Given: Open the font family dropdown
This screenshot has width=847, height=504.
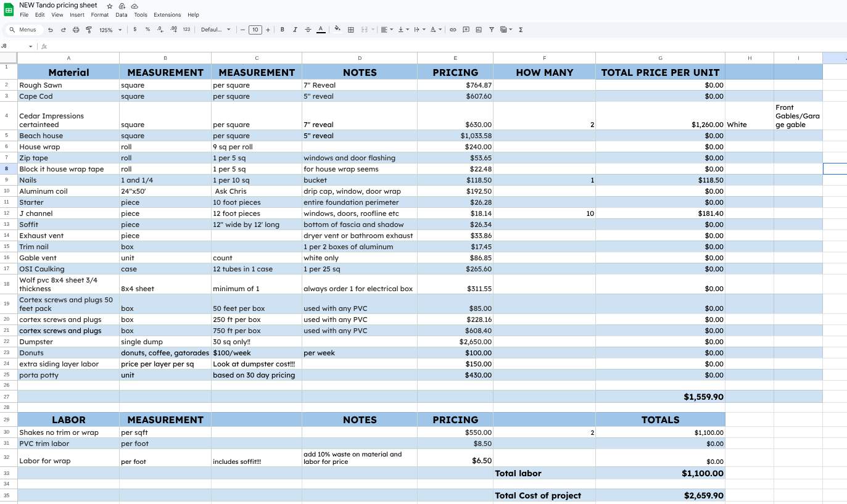Looking at the screenshot, I should coord(215,30).
